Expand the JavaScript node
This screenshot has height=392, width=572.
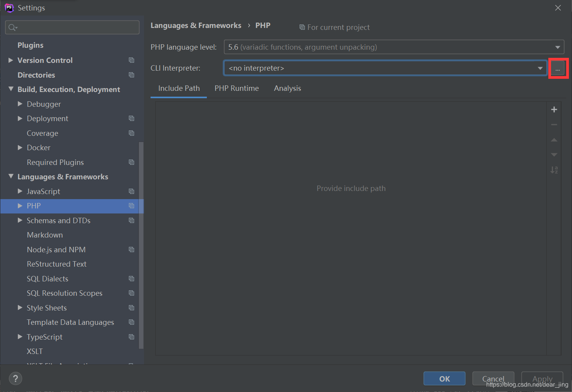coord(20,191)
